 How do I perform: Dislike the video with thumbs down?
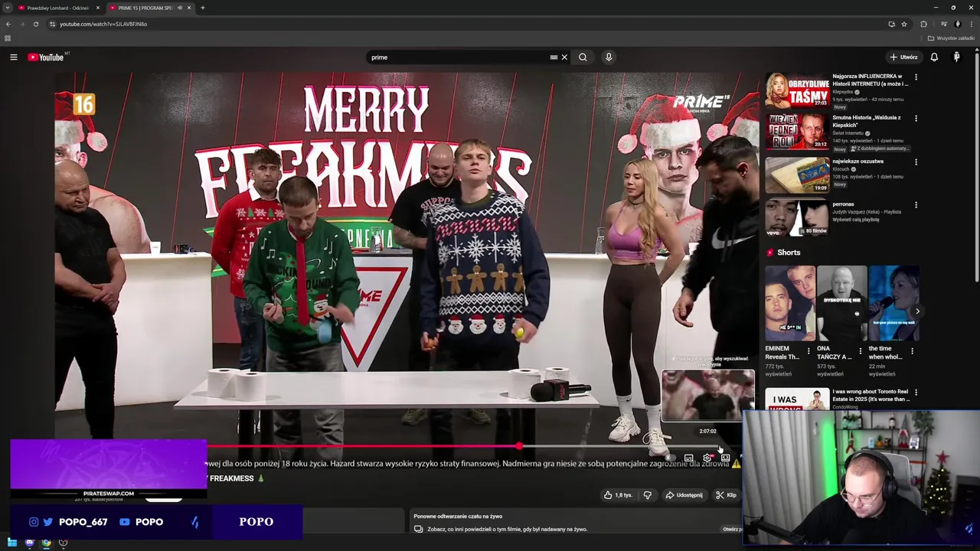(648, 495)
